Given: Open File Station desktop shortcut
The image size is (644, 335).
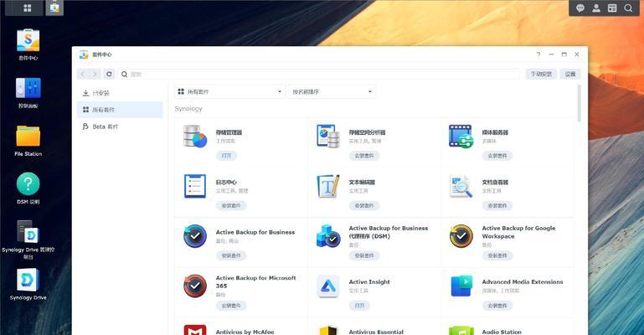Looking at the screenshot, I should click(x=28, y=141).
